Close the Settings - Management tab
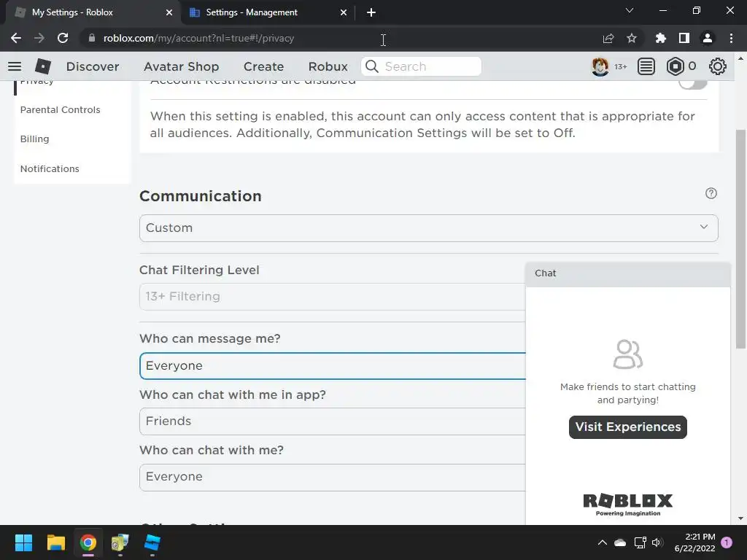This screenshot has height=560, width=747. pos(343,12)
